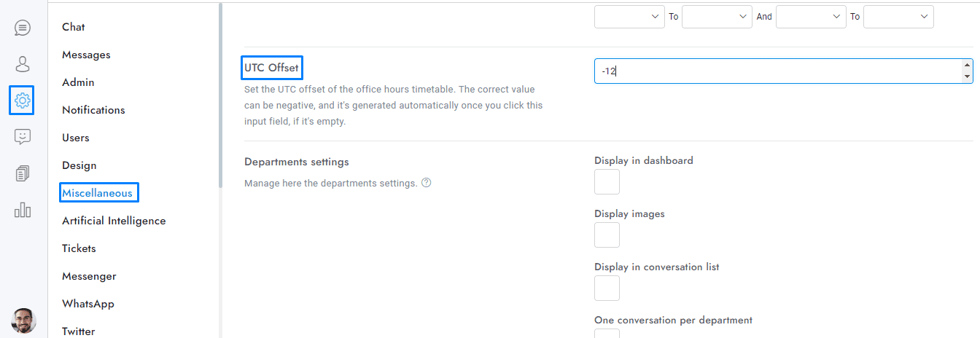Click the settings gear icon
Viewport: 980px width, 338px height.
pos(23,100)
